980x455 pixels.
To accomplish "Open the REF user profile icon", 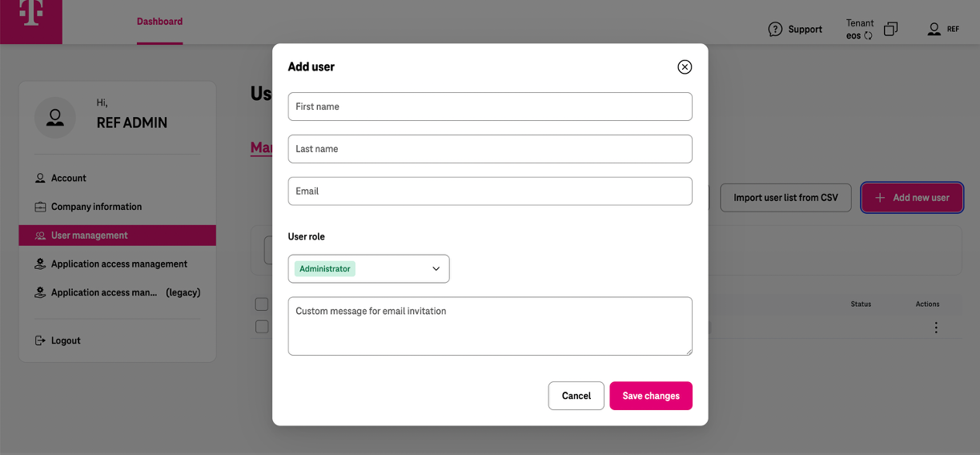I will [934, 30].
